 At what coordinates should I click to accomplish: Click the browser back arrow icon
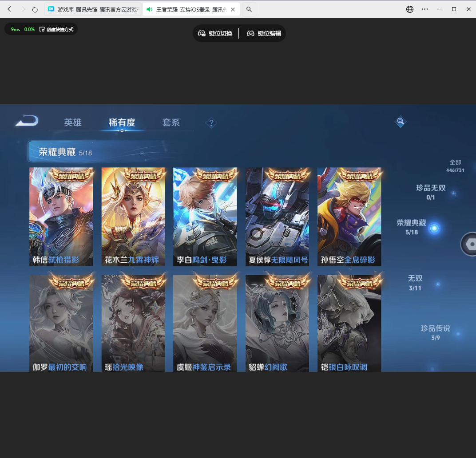[9, 8]
